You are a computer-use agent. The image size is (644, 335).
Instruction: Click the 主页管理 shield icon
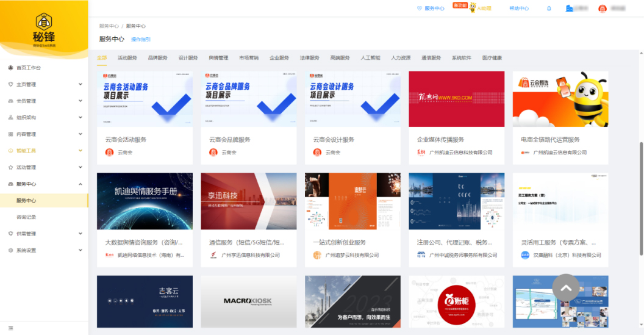pyautogui.click(x=11, y=84)
